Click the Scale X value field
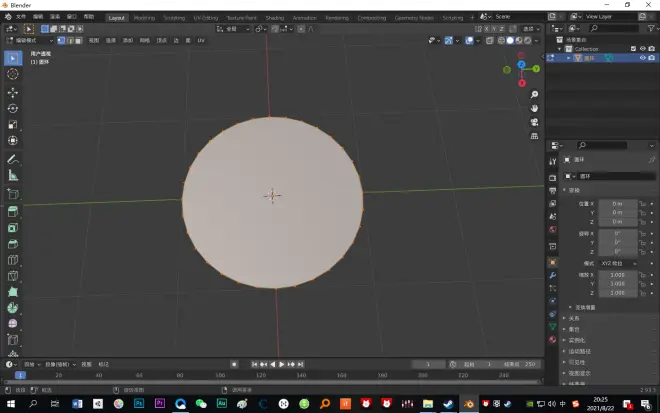This screenshot has height=413, width=660. pos(617,274)
